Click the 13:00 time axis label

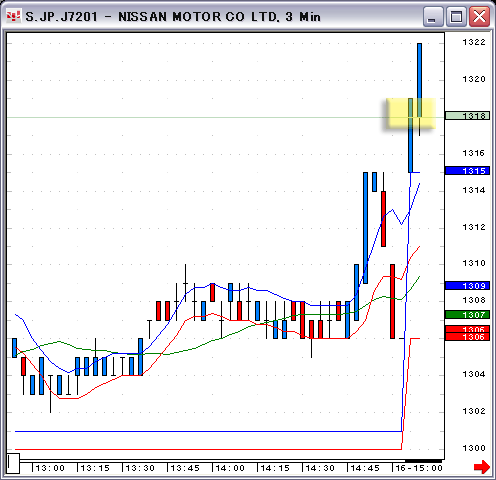pos(50,468)
